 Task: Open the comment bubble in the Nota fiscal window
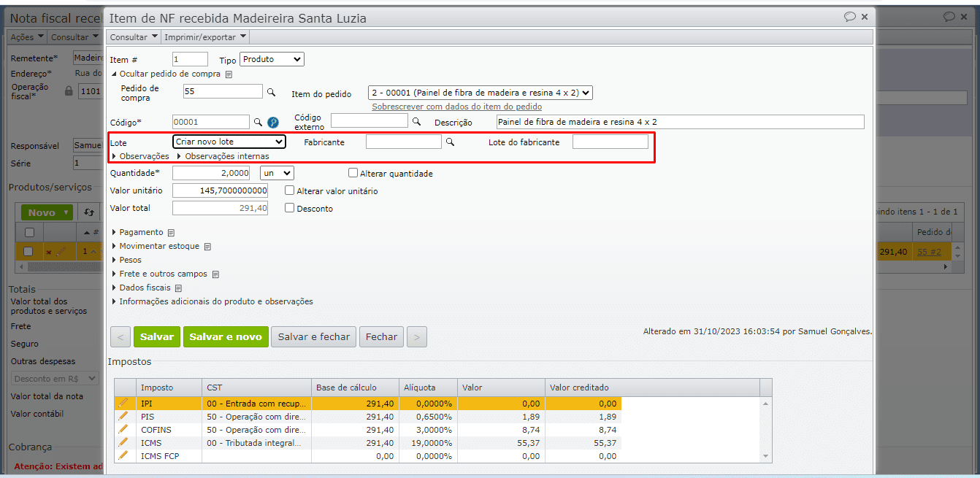(949, 16)
